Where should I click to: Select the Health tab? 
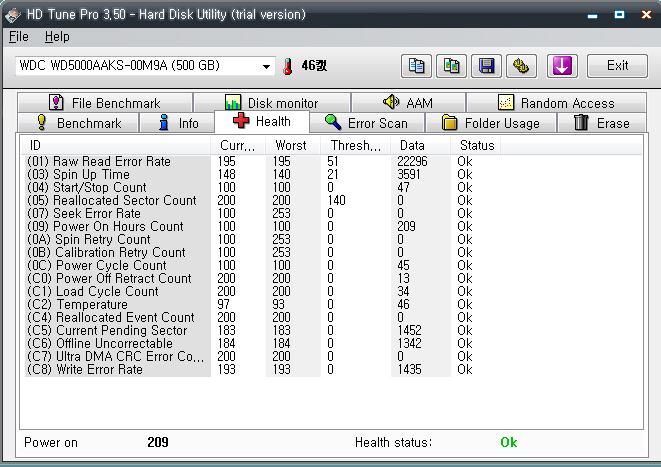[x=262, y=121]
